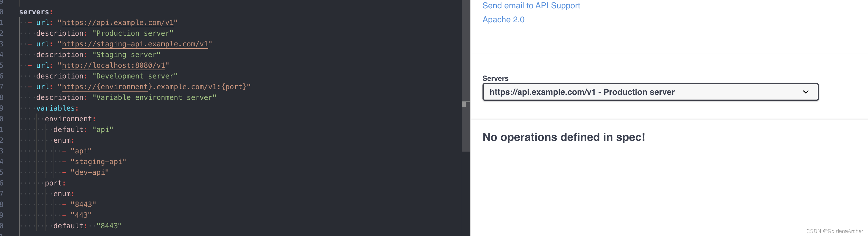Click the 'No operations defined in spec!' message
The image size is (868, 236).
point(564,137)
